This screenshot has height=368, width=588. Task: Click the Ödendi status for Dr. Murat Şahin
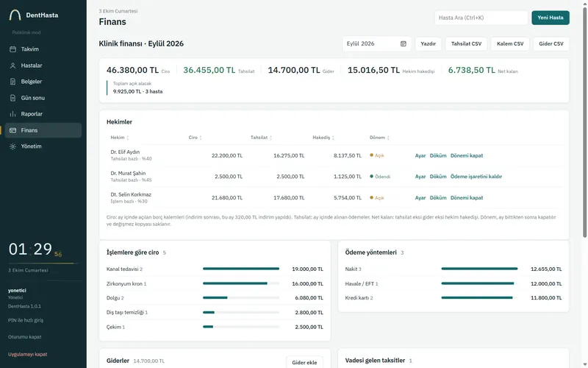[380, 177]
